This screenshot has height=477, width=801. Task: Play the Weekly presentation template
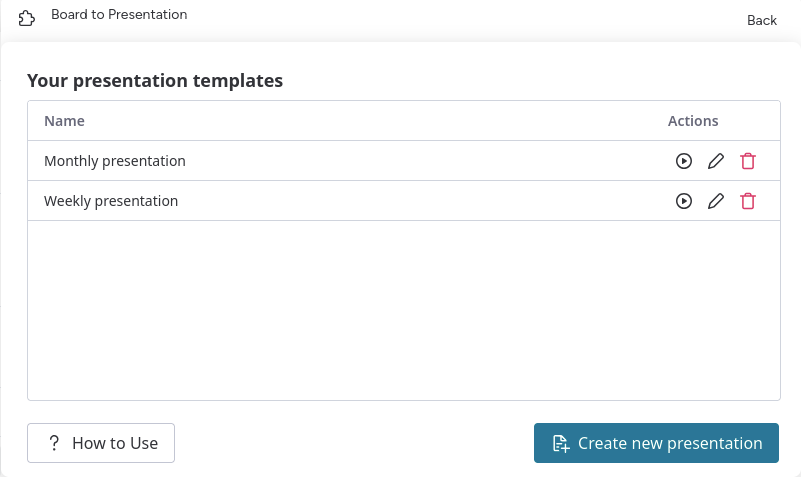click(684, 201)
